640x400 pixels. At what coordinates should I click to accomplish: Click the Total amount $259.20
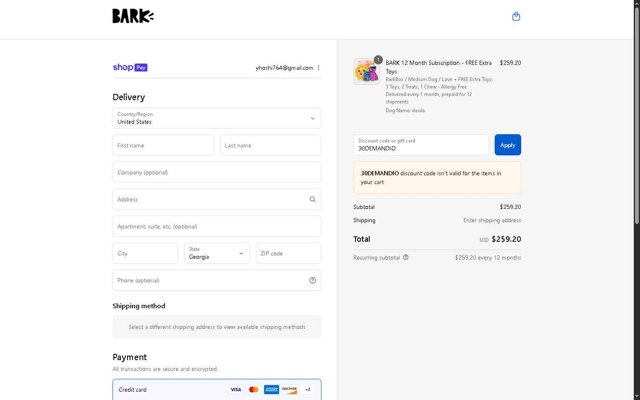(506, 239)
